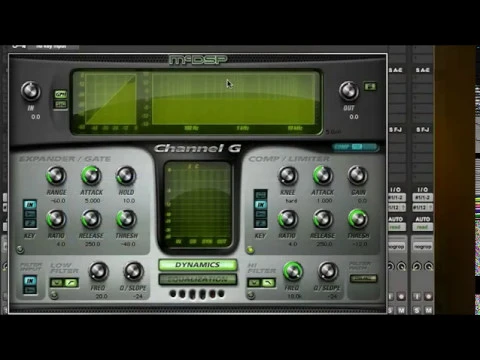Turn the Expander/Gate RATIO knob
The height and width of the screenshot is (360, 480).
click(56, 219)
